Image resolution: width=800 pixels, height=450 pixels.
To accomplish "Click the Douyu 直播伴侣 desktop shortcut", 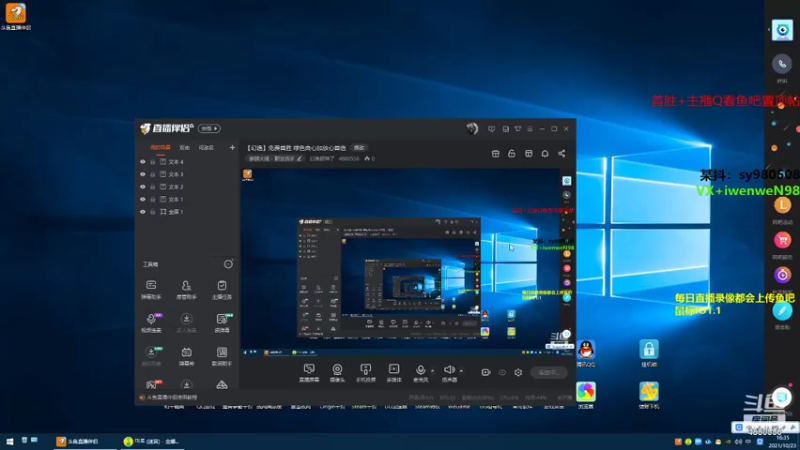I will 16,16.
